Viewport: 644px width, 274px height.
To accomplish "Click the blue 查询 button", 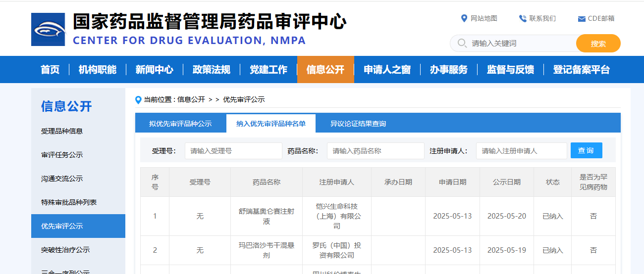I will [587, 150].
